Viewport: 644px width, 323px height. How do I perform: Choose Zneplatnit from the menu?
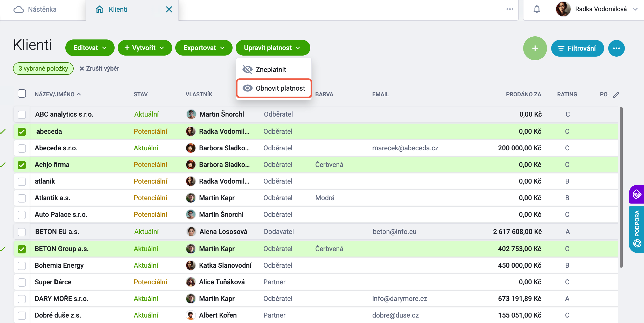tap(274, 69)
